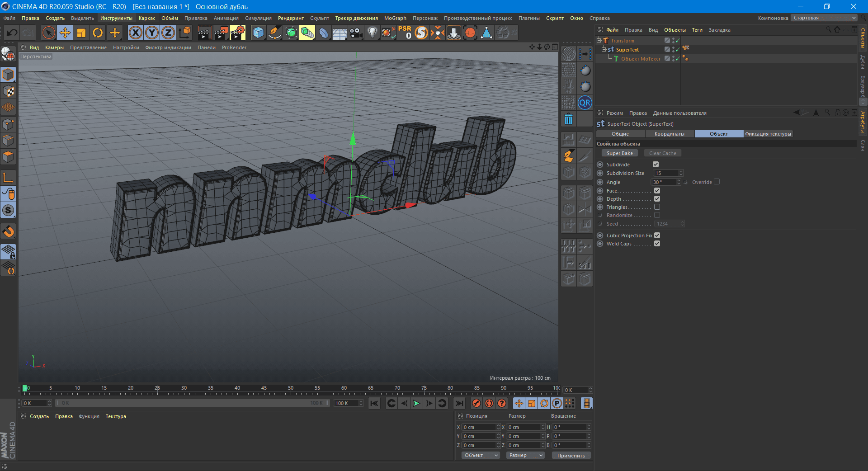The width and height of the screenshot is (868, 471).
Task: Enable the Angle Override checkbox
Action: pos(717,182)
